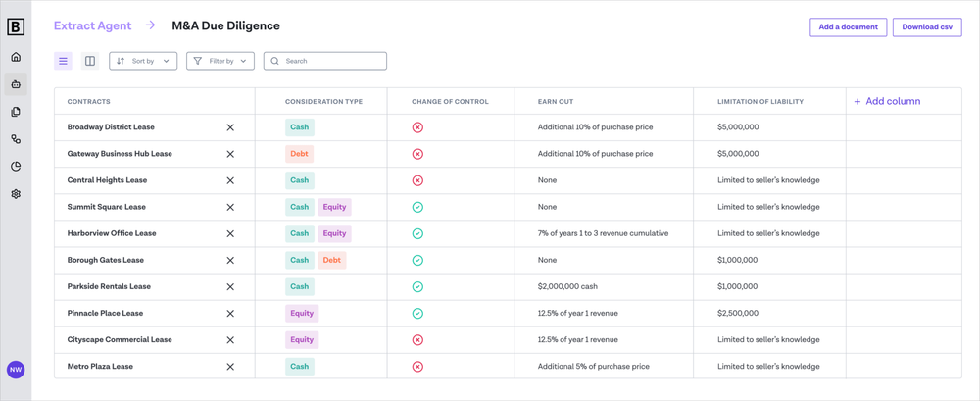This screenshot has height=401, width=980.
Task: Remove the Broadway District Lease row
Action: (230, 127)
